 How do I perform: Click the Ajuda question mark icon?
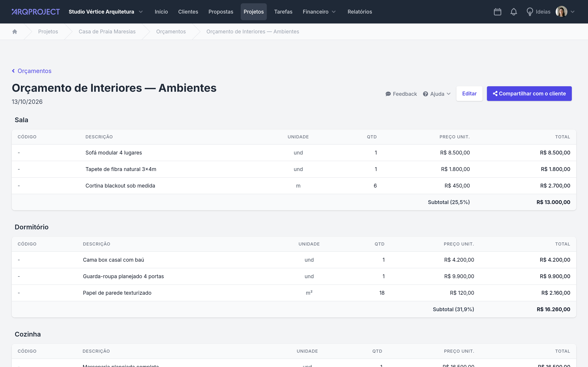click(x=425, y=94)
